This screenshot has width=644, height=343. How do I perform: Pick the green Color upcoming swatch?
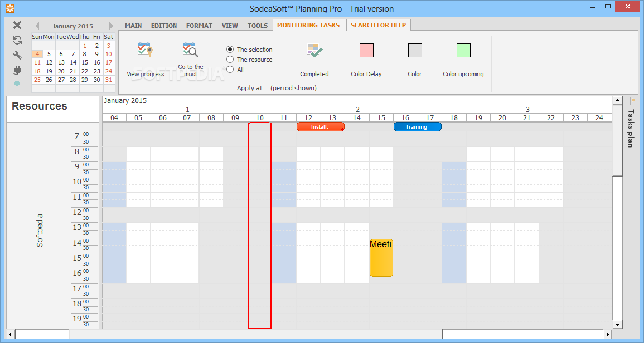(x=463, y=51)
